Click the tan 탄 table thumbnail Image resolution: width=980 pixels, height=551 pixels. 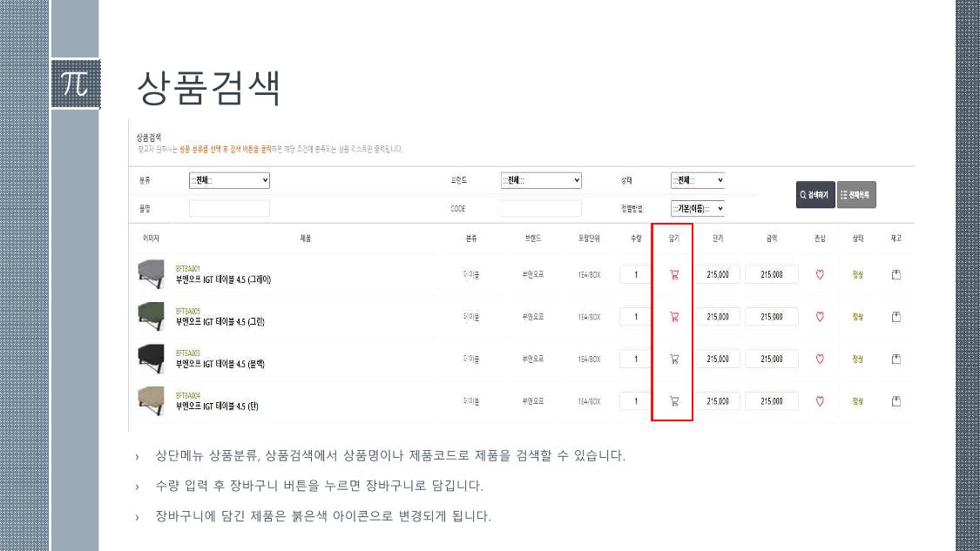[x=152, y=401]
